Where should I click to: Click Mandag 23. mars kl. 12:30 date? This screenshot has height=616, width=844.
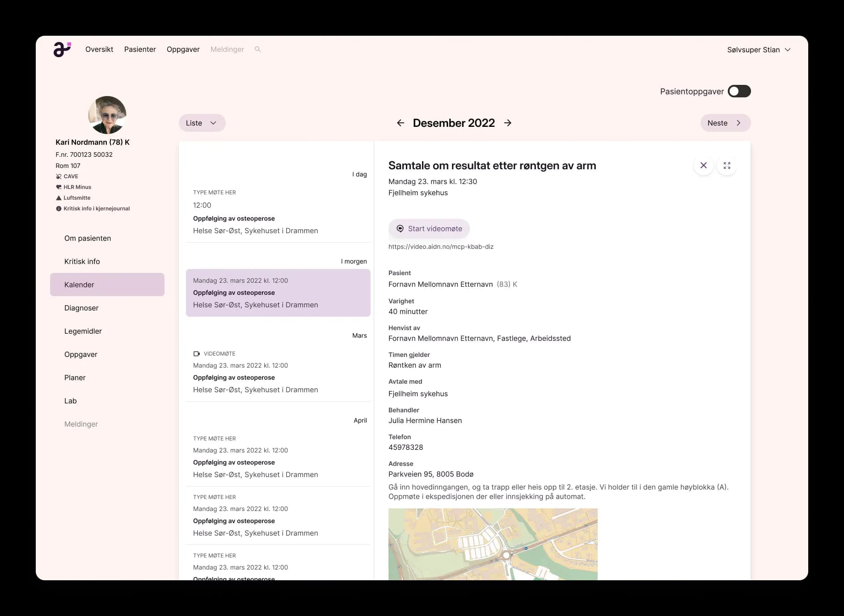[433, 181]
